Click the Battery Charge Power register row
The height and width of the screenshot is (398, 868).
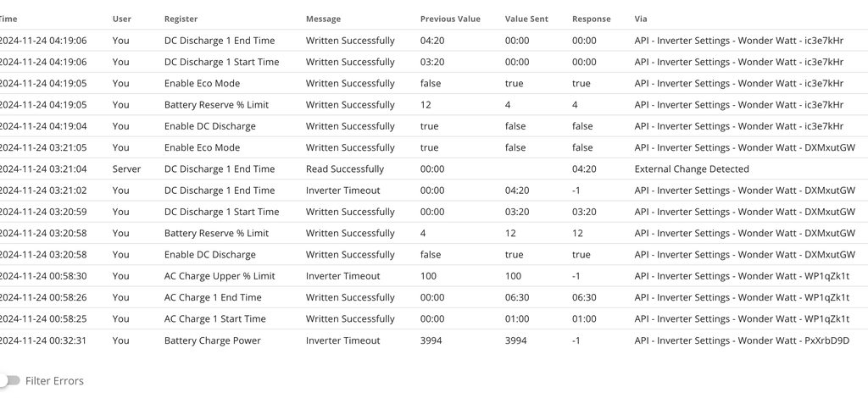pos(212,340)
